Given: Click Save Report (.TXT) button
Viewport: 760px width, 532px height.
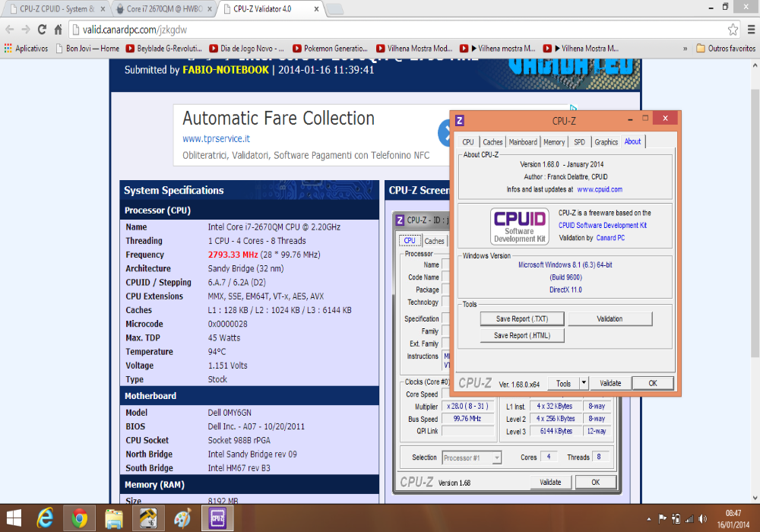Looking at the screenshot, I should [522, 318].
